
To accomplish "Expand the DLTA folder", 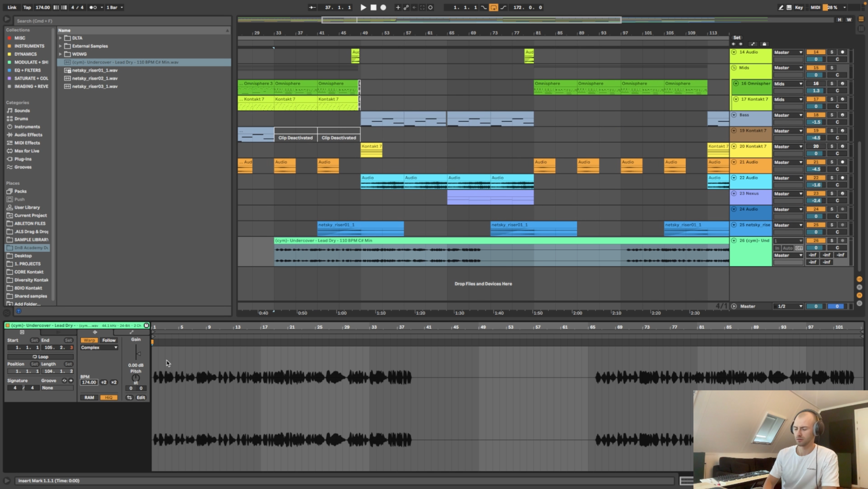I will click(60, 38).
